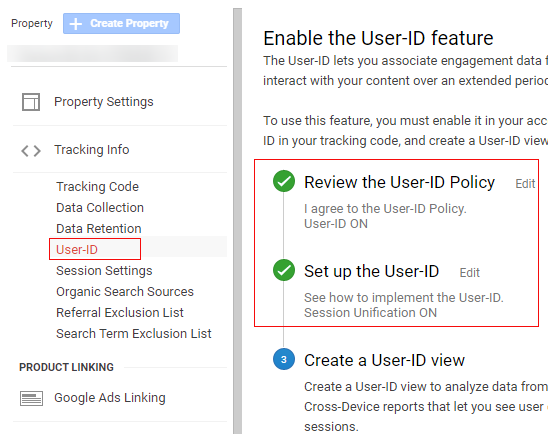Open Data Retention settings
This screenshot has height=434, width=548.
tap(99, 229)
